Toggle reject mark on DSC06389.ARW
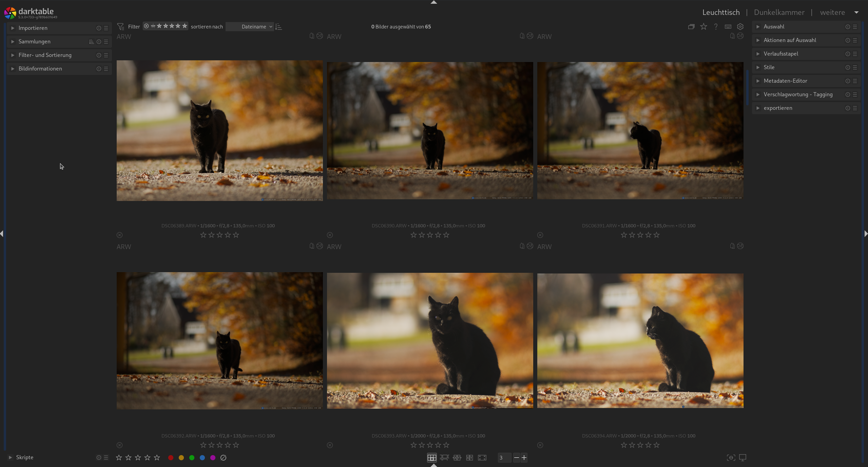This screenshot has width=868, height=467. pos(119,235)
